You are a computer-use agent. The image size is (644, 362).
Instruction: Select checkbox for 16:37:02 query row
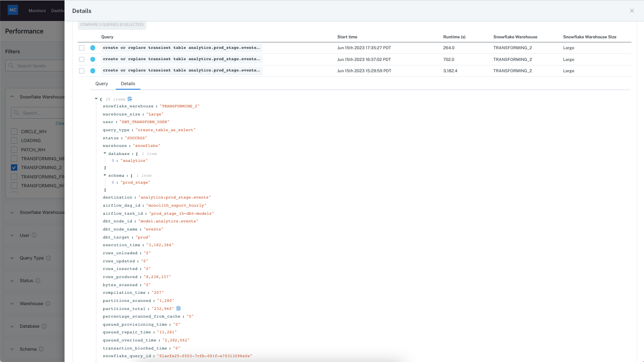point(82,59)
